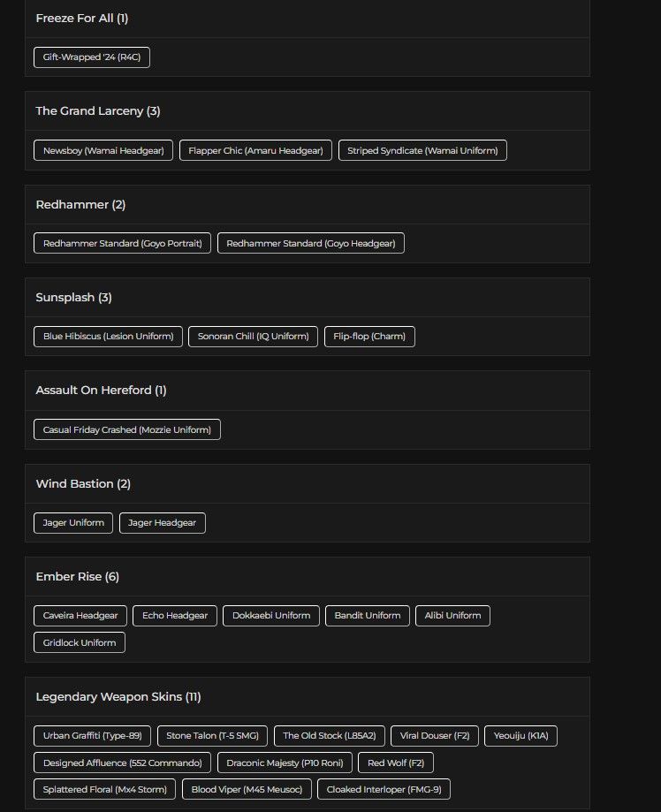Click the Jager Uniform tag

click(73, 523)
